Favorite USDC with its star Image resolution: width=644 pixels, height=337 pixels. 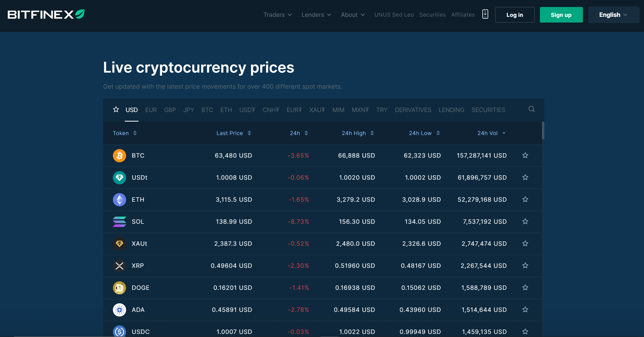click(525, 332)
